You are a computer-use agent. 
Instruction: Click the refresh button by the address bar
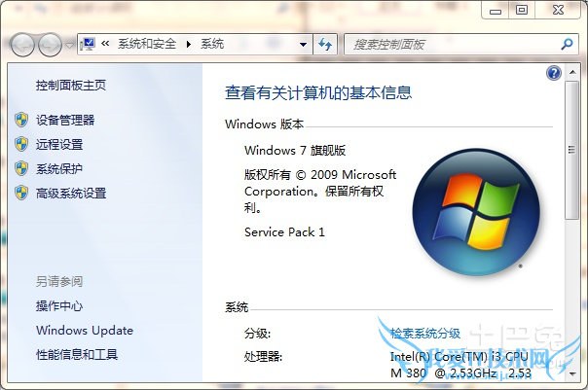(325, 45)
